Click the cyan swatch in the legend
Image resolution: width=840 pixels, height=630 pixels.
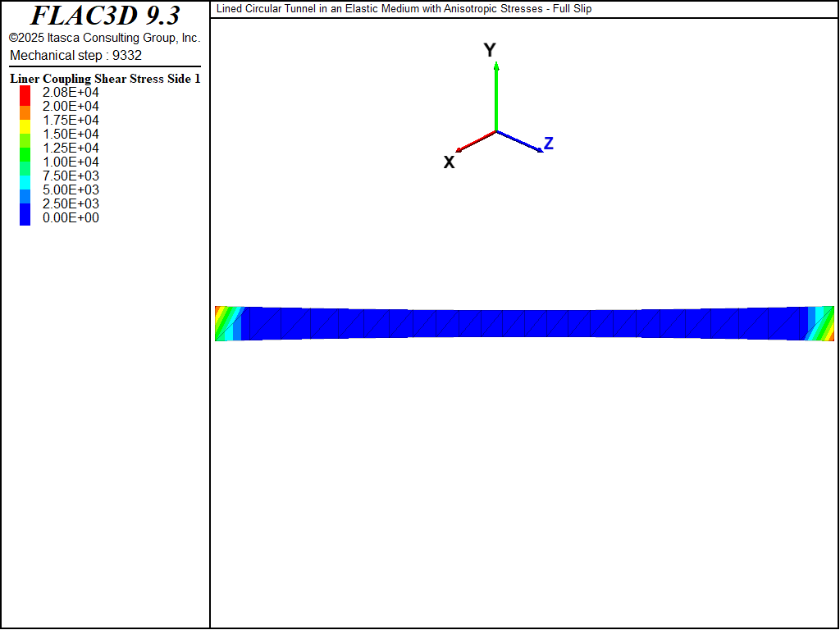click(x=25, y=181)
